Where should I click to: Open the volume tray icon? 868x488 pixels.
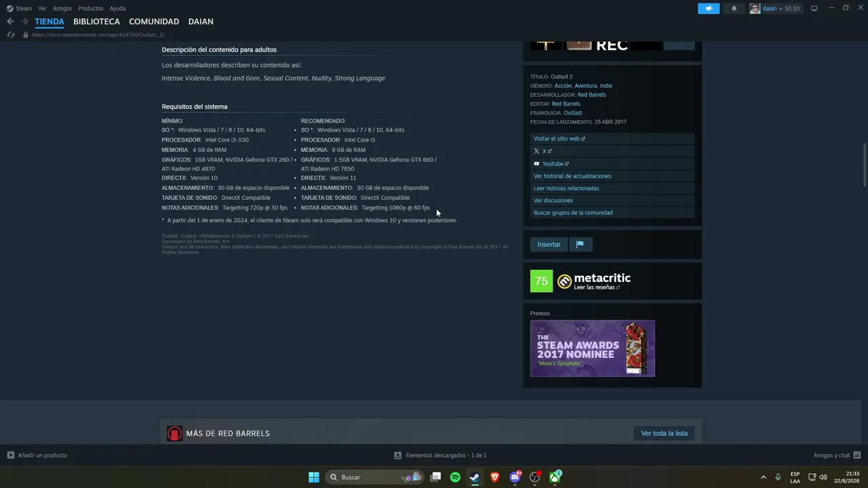(823, 477)
